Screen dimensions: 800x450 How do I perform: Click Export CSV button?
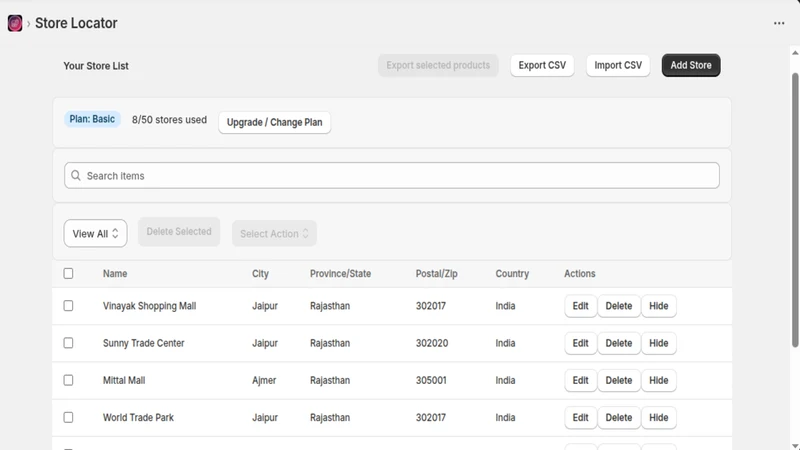coord(542,65)
